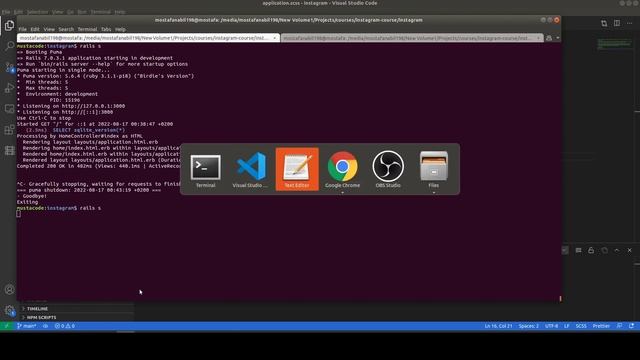Image resolution: width=640 pixels, height=360 pixels.
Task: Click SCSS language mode in status bar
Action: pos(581,326)
